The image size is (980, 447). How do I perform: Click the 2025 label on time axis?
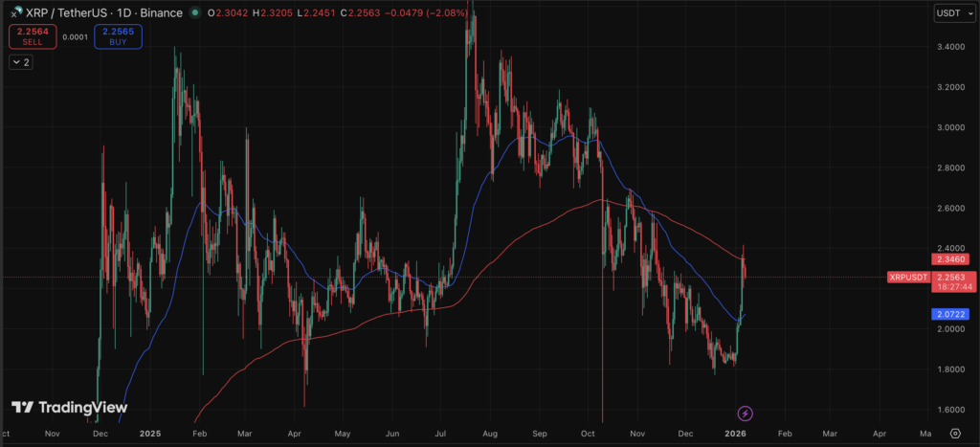[x=148, y=434]
